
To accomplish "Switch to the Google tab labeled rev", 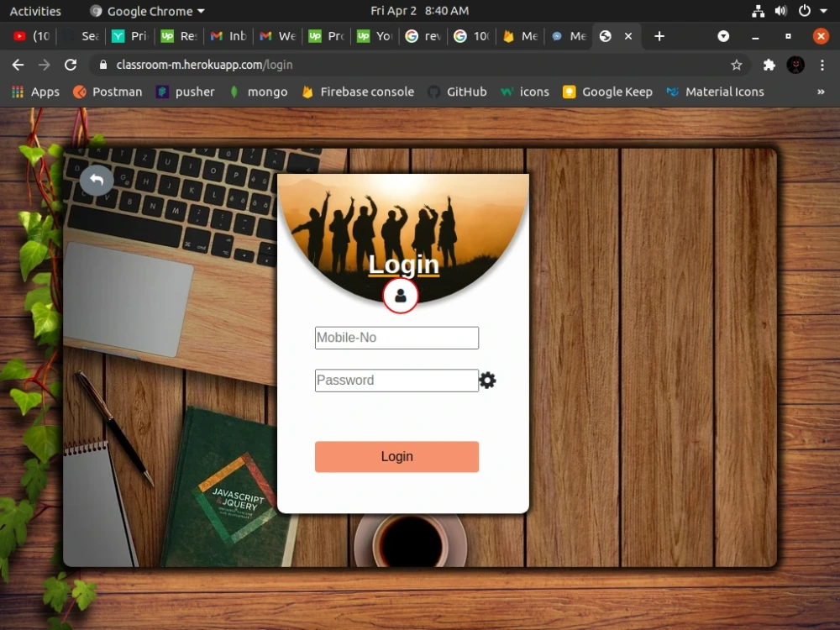I will point(423,36).
